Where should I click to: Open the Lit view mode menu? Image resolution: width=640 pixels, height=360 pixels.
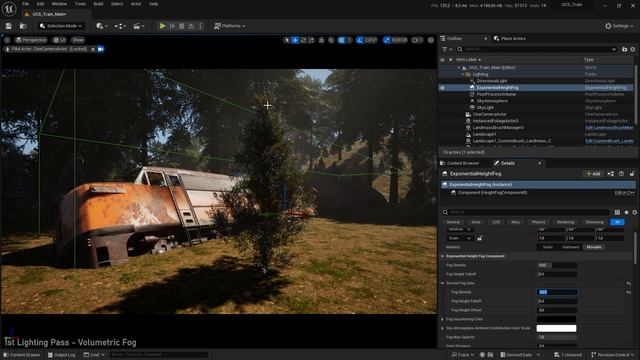[60, 40]
